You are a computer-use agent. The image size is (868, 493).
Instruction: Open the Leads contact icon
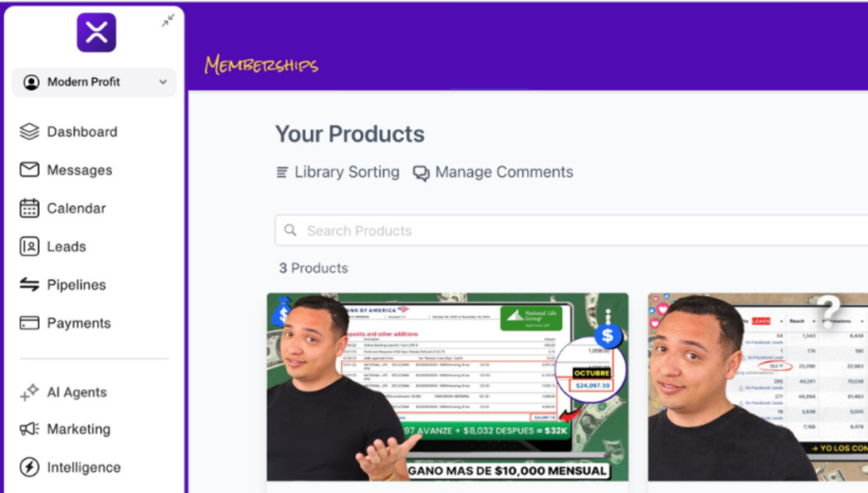tap(30, 246)
